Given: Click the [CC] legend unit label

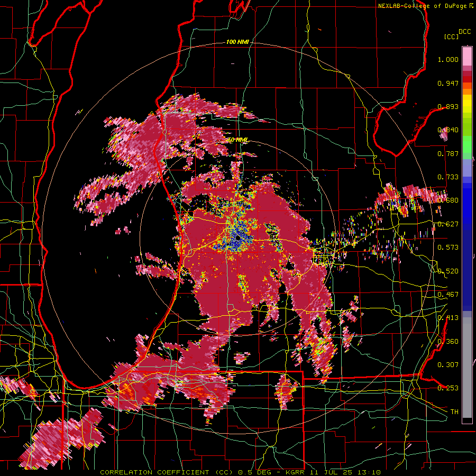Looking at the screenshot, I should [451, 36].
